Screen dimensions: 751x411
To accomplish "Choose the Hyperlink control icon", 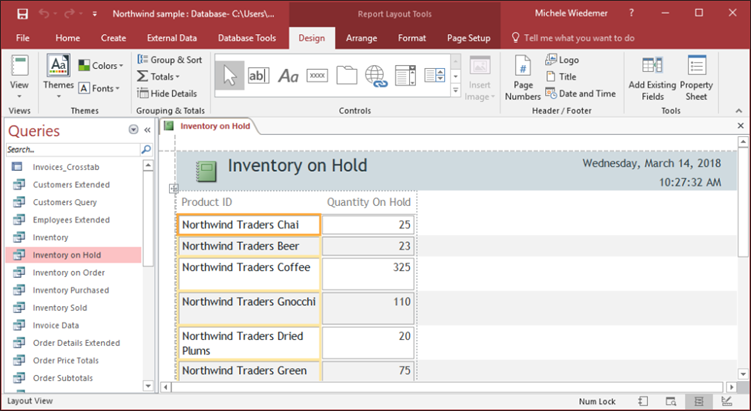I will click(x=376, y=76).
